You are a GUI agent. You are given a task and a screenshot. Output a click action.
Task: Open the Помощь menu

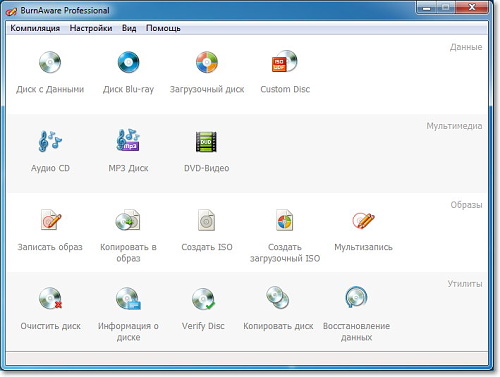[163, 28]
